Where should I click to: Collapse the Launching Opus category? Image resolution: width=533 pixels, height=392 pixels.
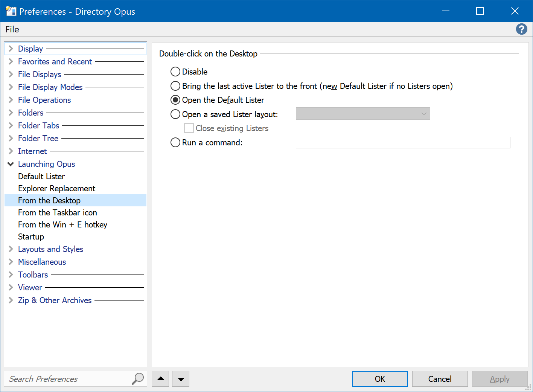(x=11, y=164)
